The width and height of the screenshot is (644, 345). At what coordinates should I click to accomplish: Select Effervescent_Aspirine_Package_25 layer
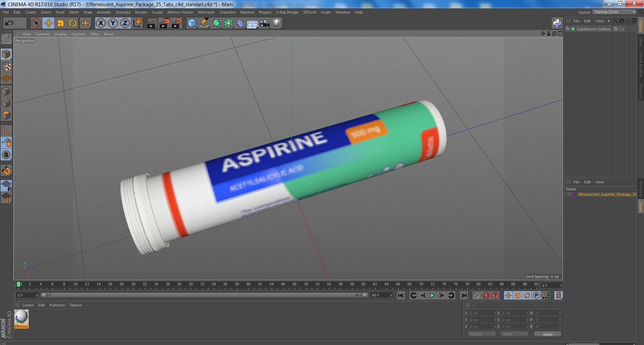[x=607, y=194]
